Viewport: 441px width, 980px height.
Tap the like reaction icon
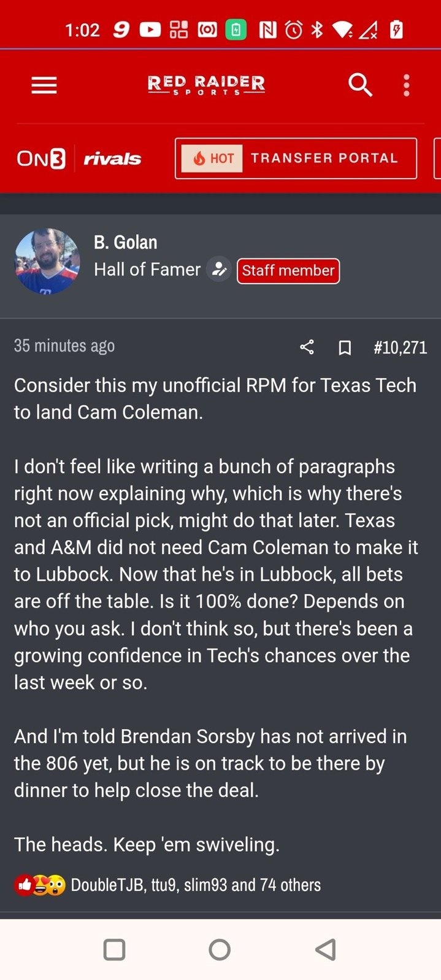[x=25, y=885]
